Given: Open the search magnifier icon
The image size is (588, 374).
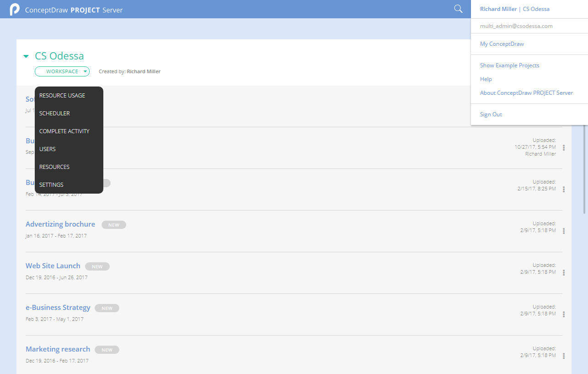Looking at the screenshot, I should (458, 9).
